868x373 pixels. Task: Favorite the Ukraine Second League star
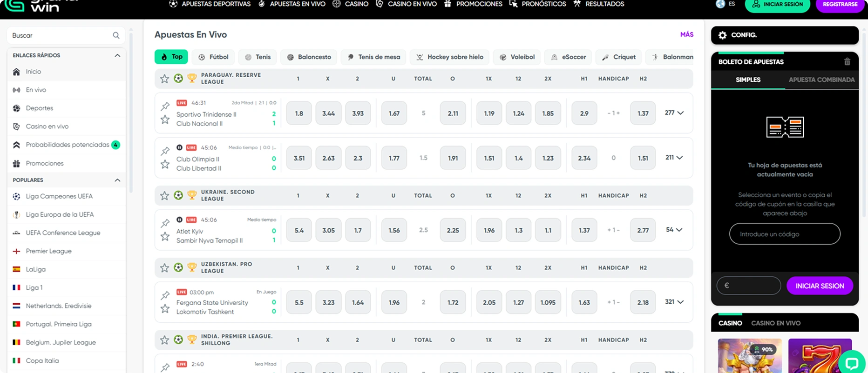[x=164, y=196]
